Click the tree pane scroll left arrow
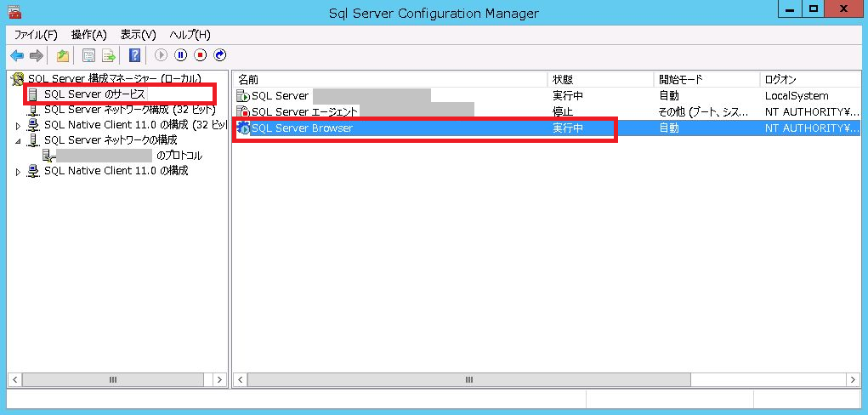Screen dimensions: 868x415 coord(14,379)
